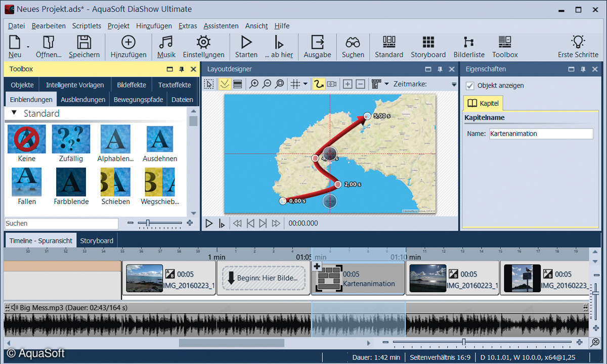Switch to the Standard layout view
The height and width of the screenshot is (364, 607).
coord(389,42)
